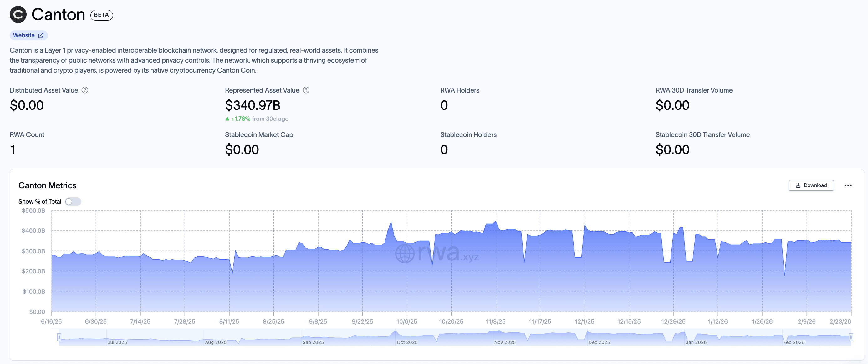Click the green up-triangle change indicator
Image resolution: width=868 pixels, height=364 pixels.
pos(227,119)
